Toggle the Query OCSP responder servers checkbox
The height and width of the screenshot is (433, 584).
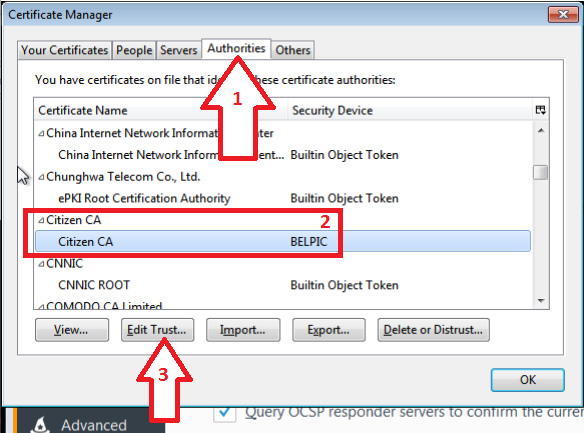click(225, 413)
